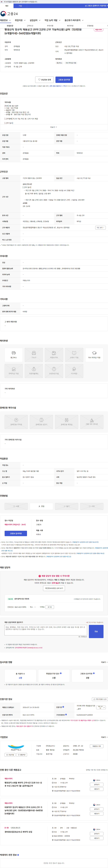
Task: Select the 주택자금 지원 welfare icon
Action: click(14, 371)
